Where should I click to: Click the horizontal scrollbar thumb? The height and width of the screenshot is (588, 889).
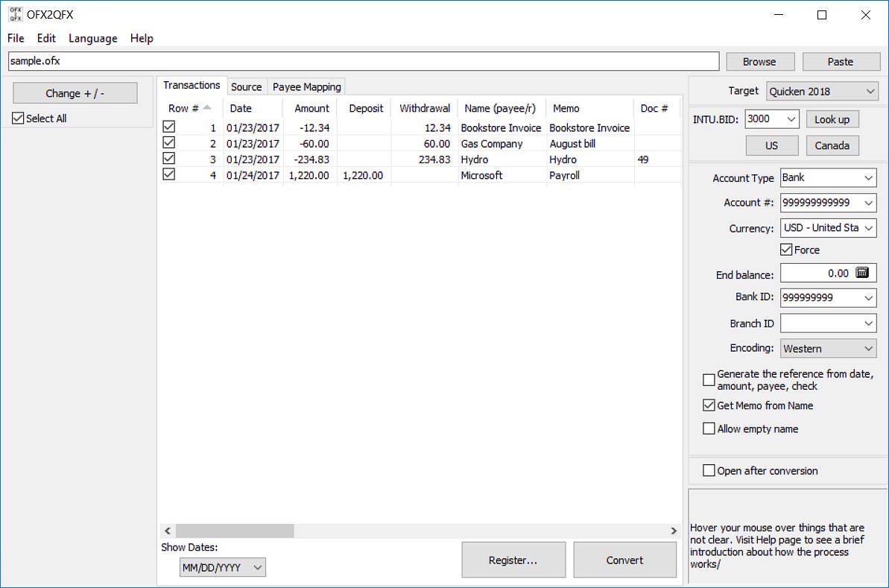(235, 531)
